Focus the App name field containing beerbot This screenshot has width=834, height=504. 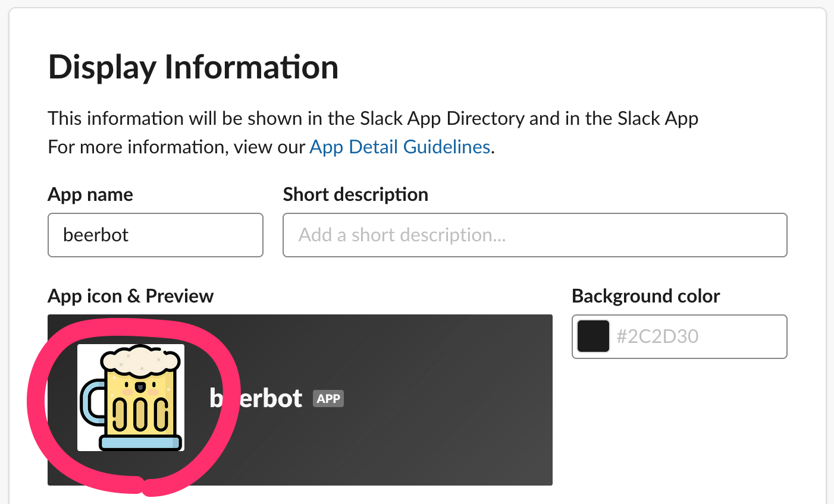pos(155,235)
